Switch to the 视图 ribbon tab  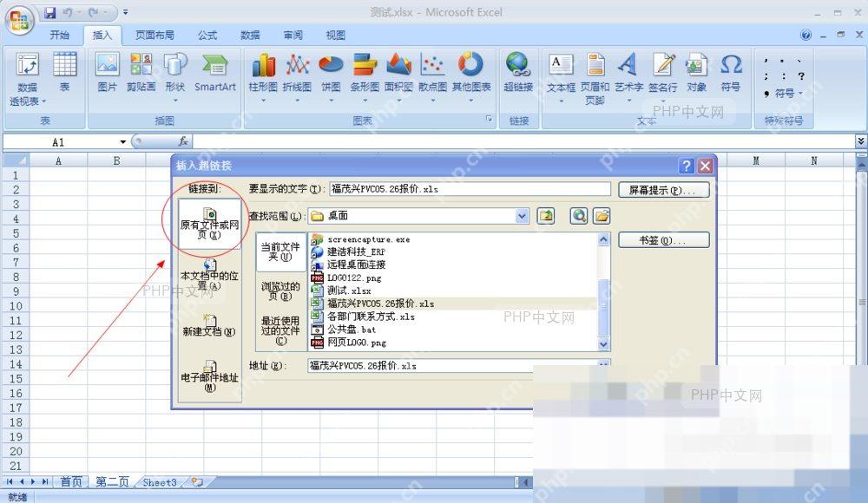pyautogui.click(x=335, y=35)
